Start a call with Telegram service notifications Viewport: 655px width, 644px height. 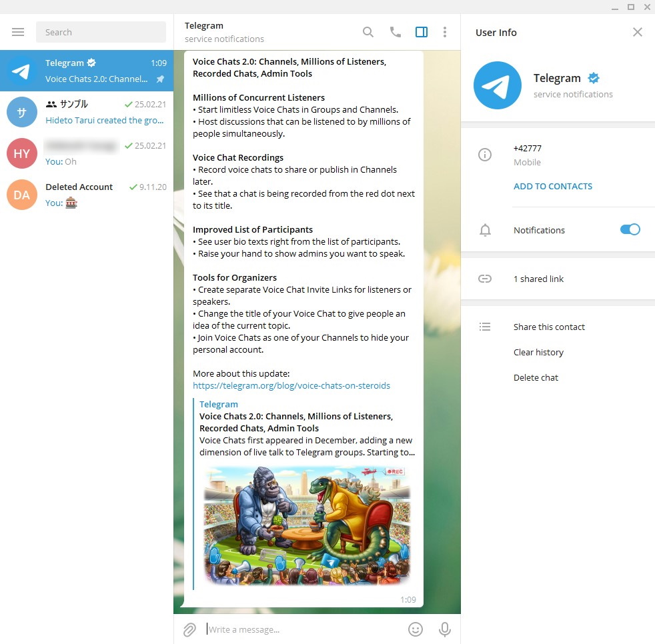click(395, 31)
